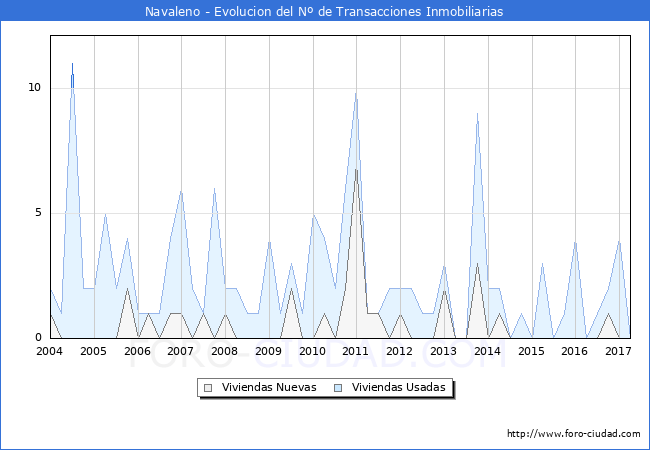Click the Viviendas Nuevas legend swatch

tap(208, 388)
